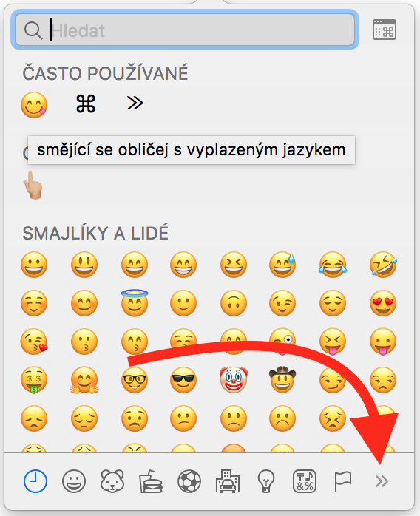Select the heart eyes emoji
Image resolution: width=420 pixels, height=516 pixels.
(x=383, y=303)
